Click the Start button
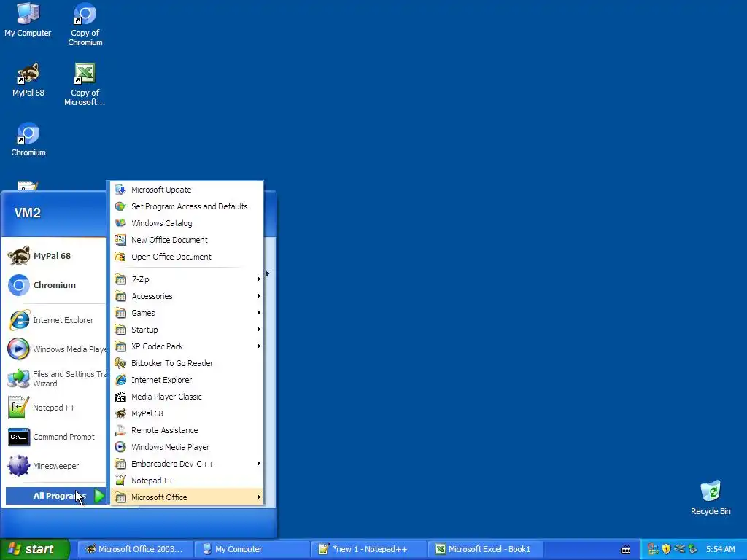The image size is (747, 560). 34,550
